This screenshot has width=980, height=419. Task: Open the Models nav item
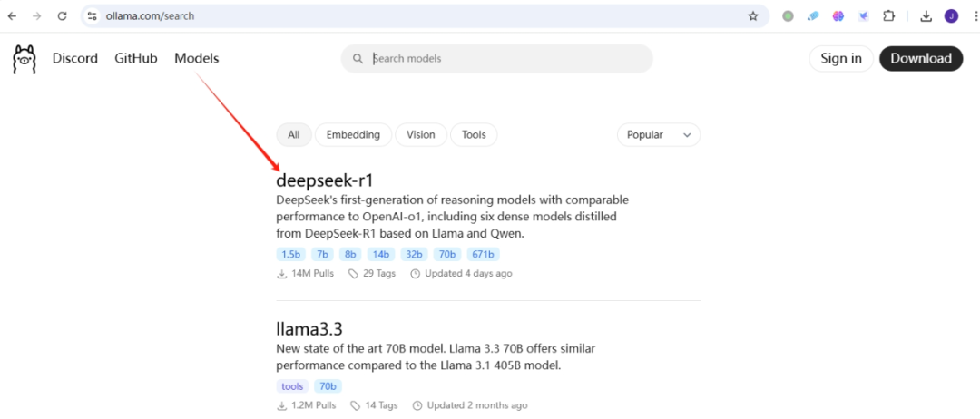[x=197, y=58]
